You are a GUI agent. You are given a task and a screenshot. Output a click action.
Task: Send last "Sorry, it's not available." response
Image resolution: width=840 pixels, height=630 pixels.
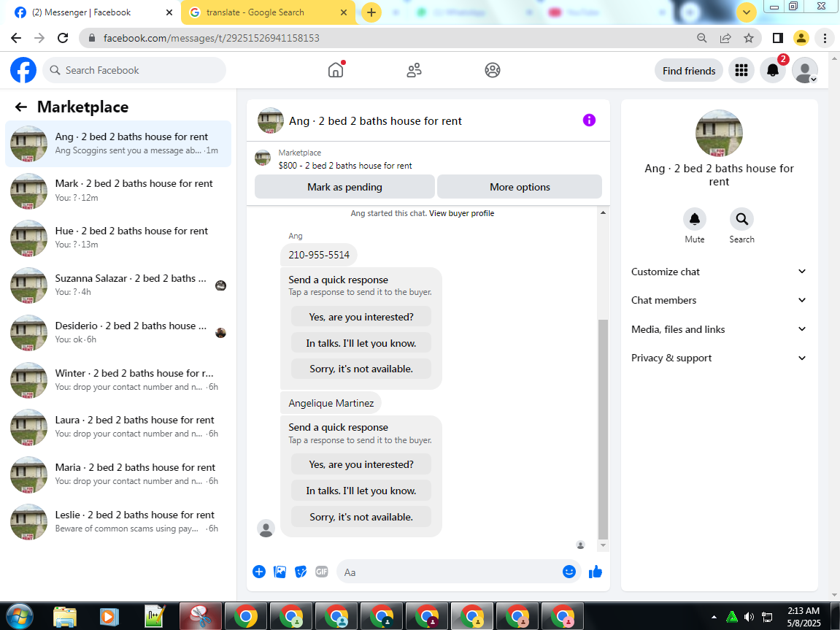point(361,517)
